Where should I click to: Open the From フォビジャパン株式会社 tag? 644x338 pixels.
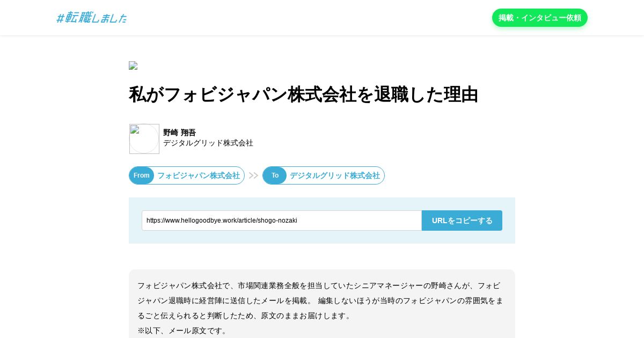tap(187, 175)
